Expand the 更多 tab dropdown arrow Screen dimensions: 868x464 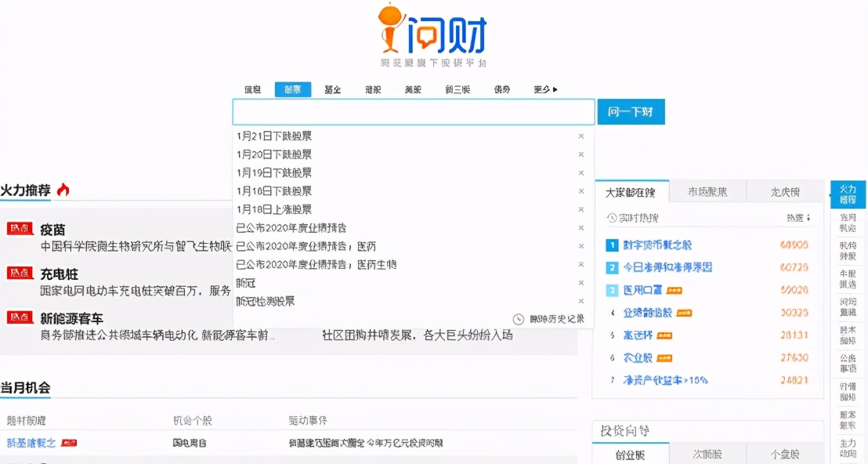pos(556,89)
